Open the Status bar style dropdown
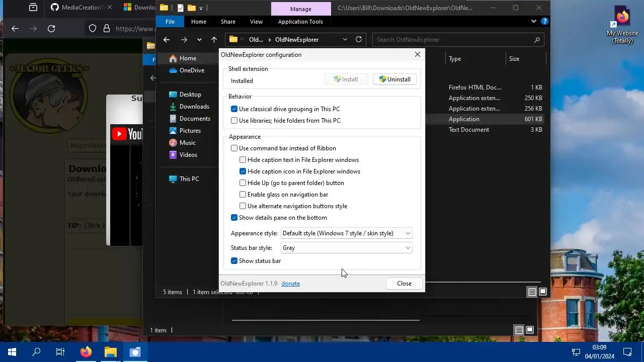644x362 pixels. tap(347, 248)
